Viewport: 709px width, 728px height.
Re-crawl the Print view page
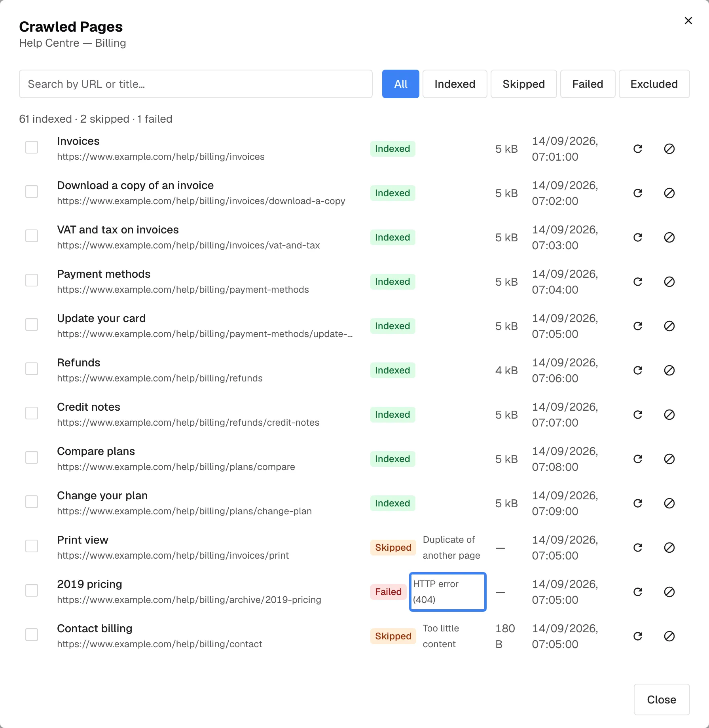tap(638, 548)
